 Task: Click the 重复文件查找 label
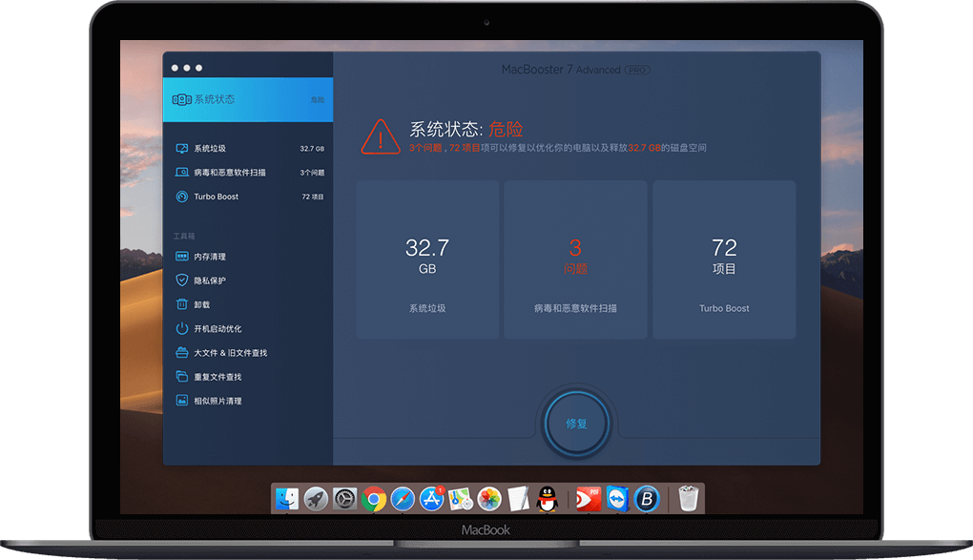(x=217, y=377)
